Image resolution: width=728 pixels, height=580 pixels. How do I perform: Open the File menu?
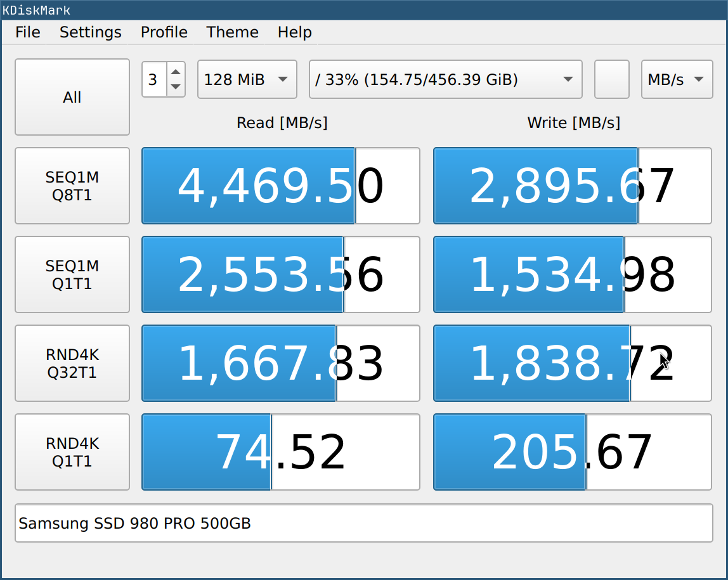coord(28,32)
